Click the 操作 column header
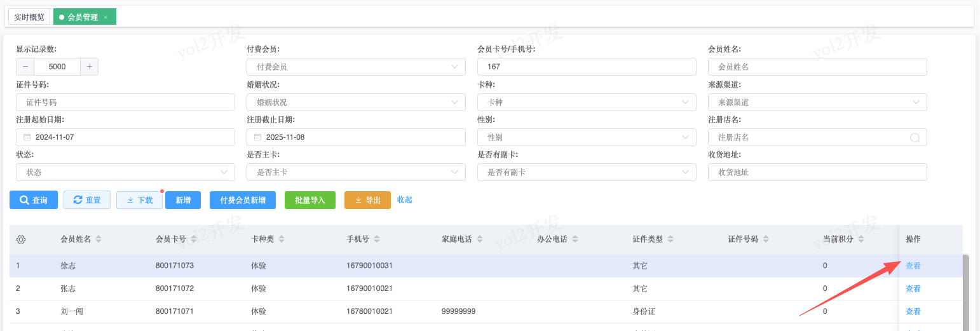Viewport: 980px width, 331px height. tap(913, 240)
